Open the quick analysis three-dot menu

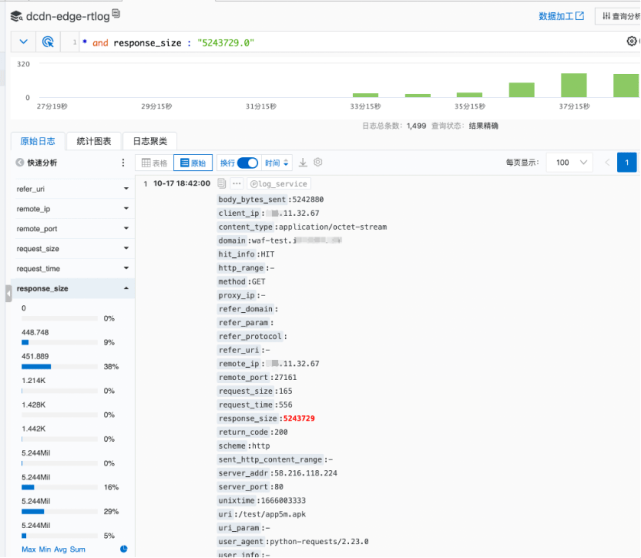[124, 162]
